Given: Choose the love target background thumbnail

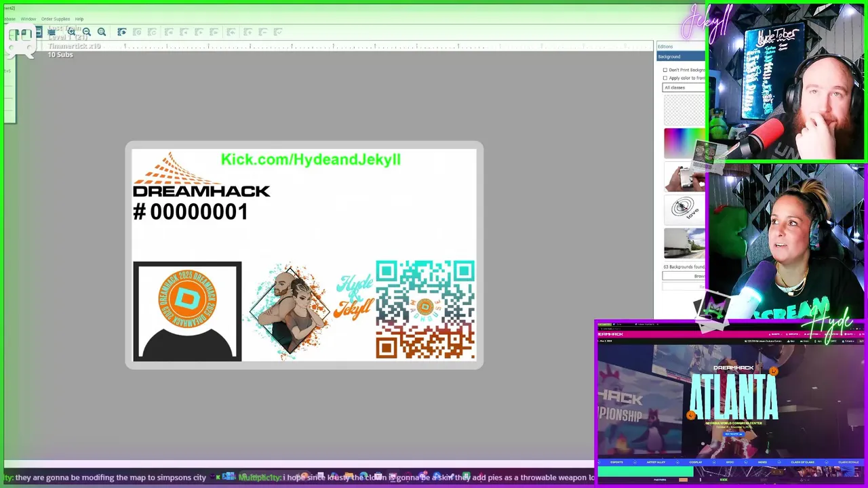Looking at the screenshot, I should (684, 209).
